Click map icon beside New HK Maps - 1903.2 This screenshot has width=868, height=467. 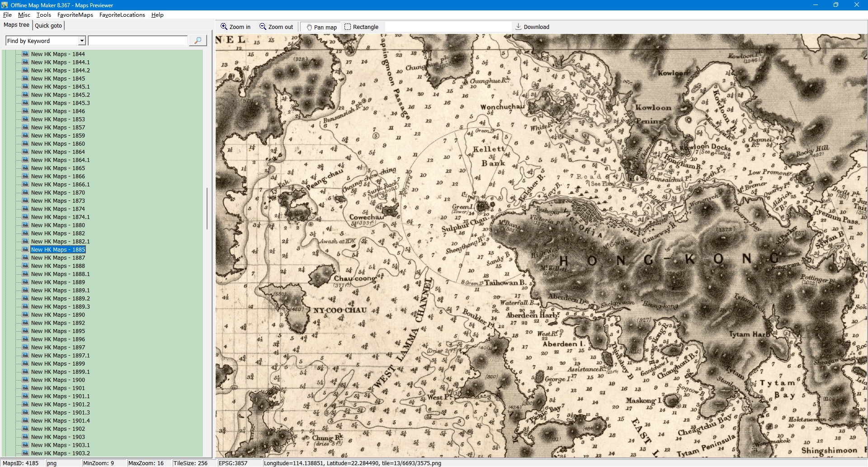pos(26,453)
